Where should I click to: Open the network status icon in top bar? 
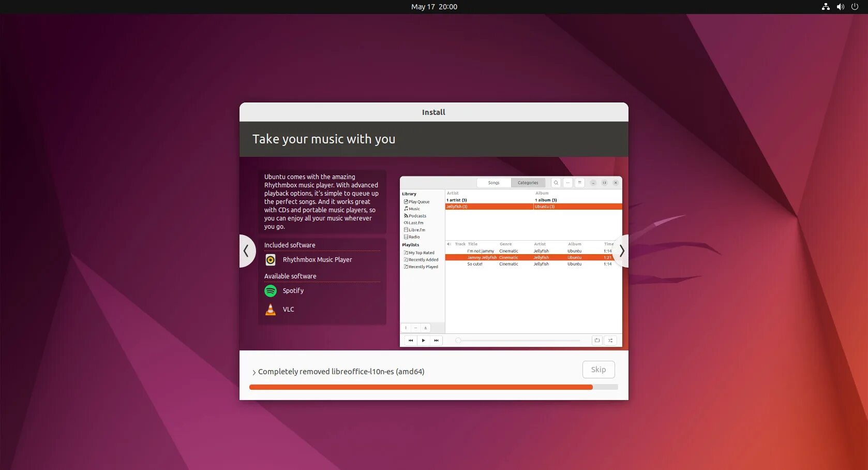[826, 7]
